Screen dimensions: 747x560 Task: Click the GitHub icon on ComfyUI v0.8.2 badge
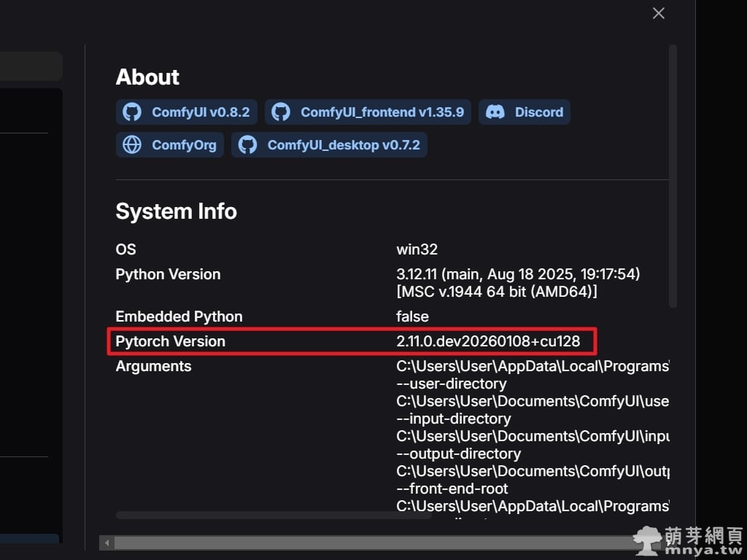(x=132, y=112)
